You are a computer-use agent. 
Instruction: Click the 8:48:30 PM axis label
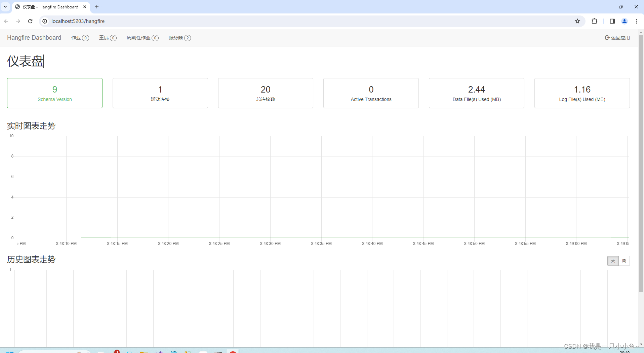pos(270,244)
